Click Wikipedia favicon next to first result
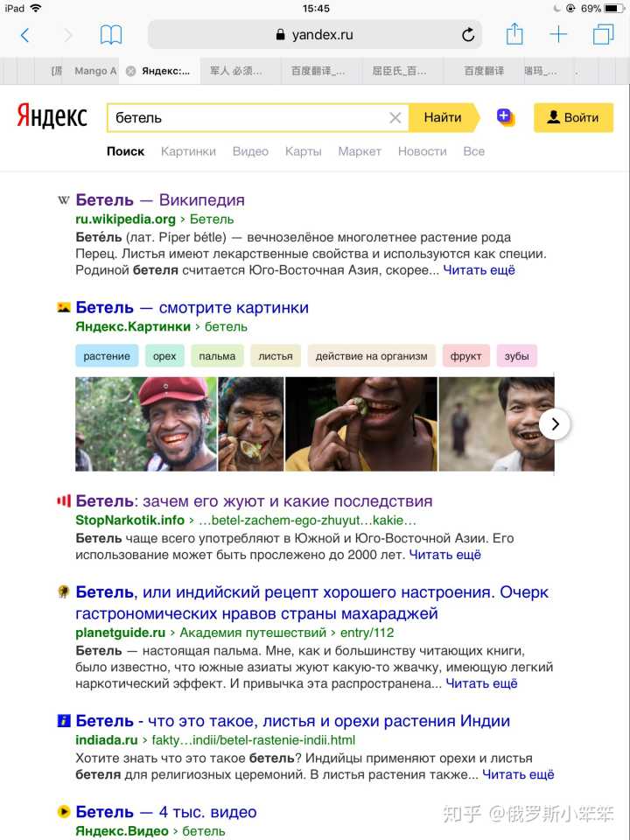This screenshot has height=840, width=630. [x=63, y=200]
